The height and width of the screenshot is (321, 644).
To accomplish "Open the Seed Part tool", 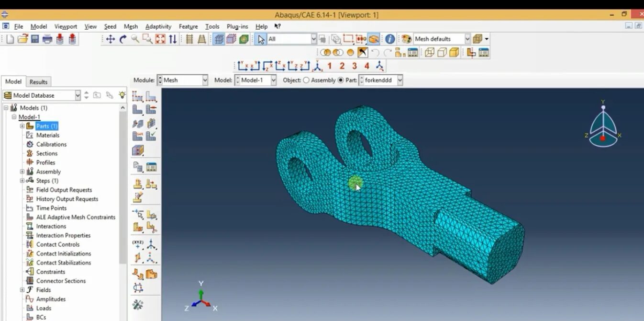I will point(139,96).
